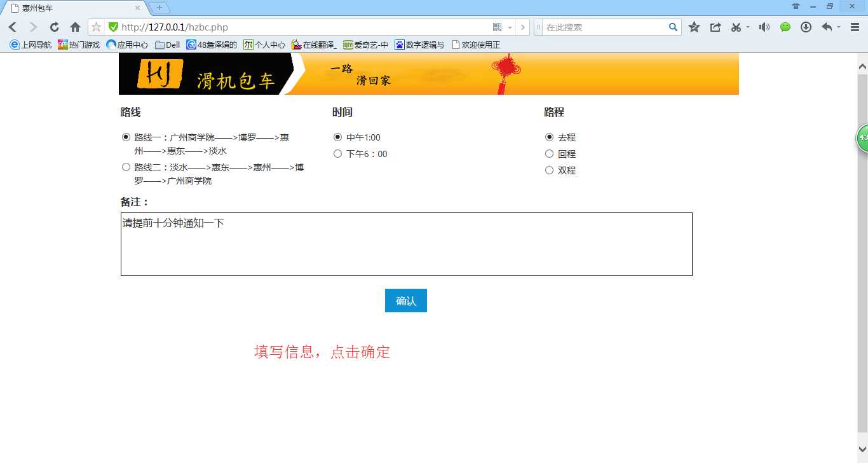Open the 在线翻译 bookmark

pos(314,45)
